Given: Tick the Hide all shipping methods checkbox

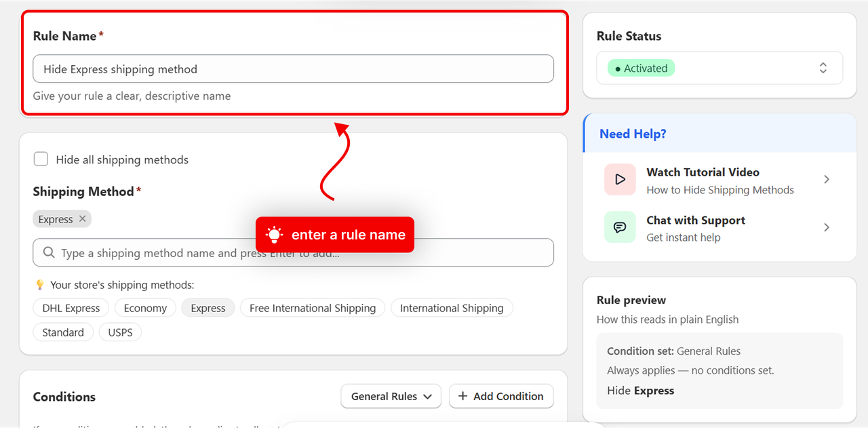Looking at the screenshot, I should coord(41,159).
